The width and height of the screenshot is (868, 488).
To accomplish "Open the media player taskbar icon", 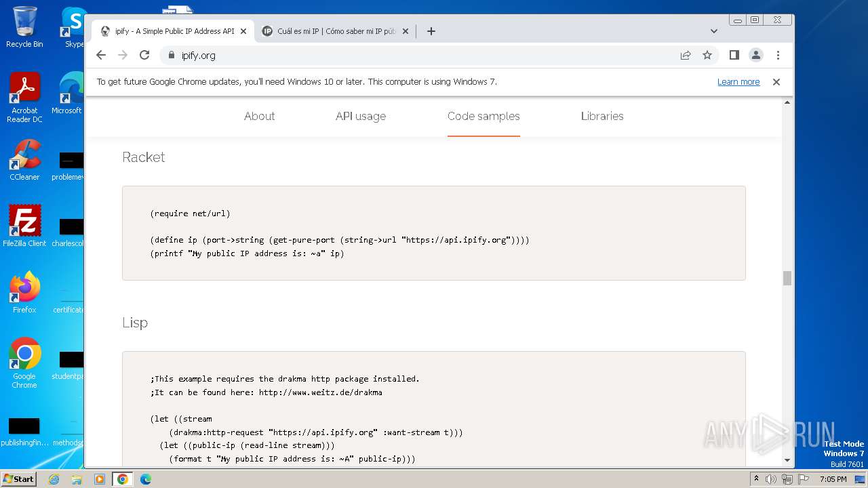I will point(99,479).
